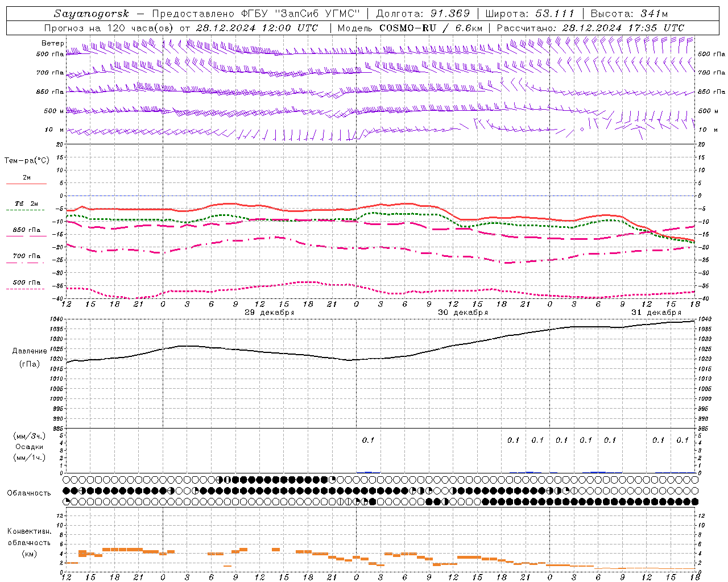Viewport: 728px width, 582px height.
Task: Click the "Рассчитано: 28.12.2024 17:35 UTC" text
Action: click(x=590, y=28)
